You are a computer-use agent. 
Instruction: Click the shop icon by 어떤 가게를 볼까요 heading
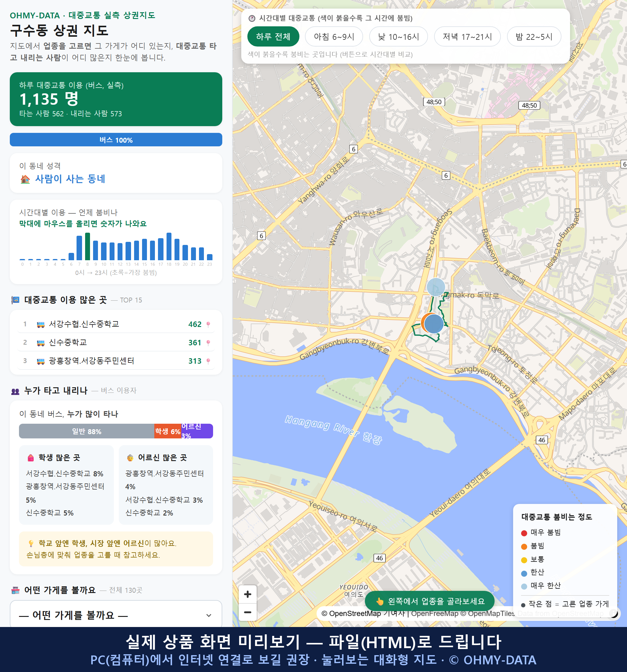15,590
